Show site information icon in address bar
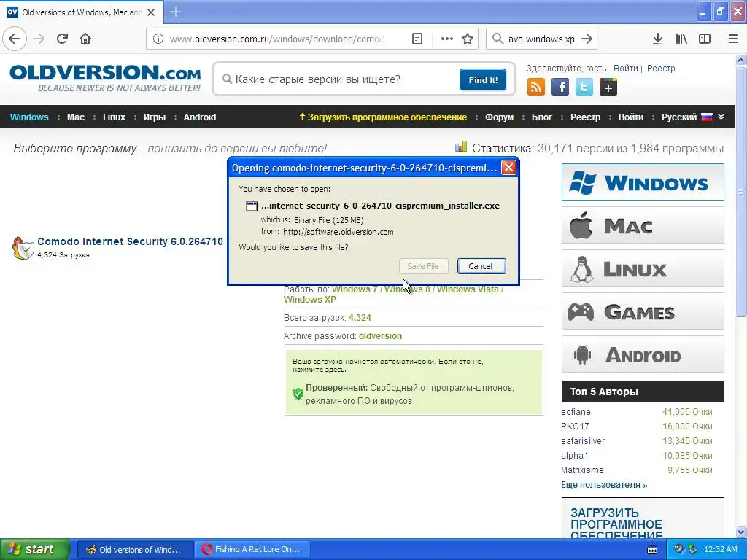 pos(158,39)
